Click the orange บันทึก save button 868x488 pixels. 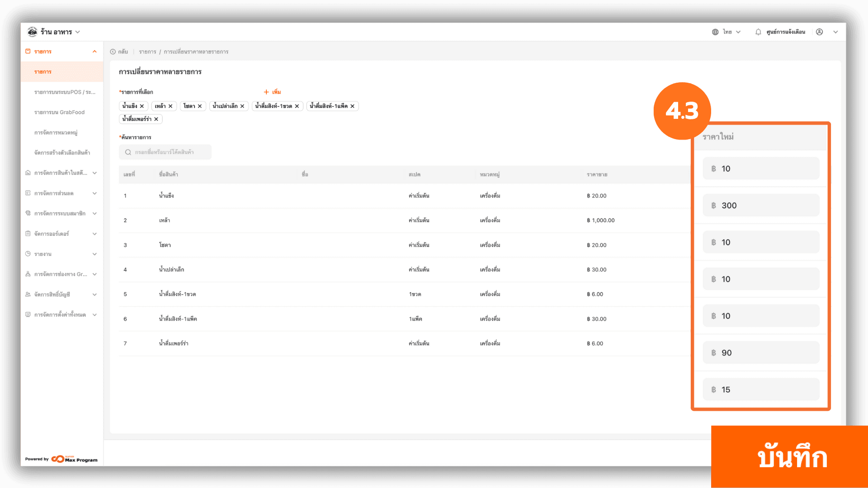pyautogui.click(x=792, y=457)
